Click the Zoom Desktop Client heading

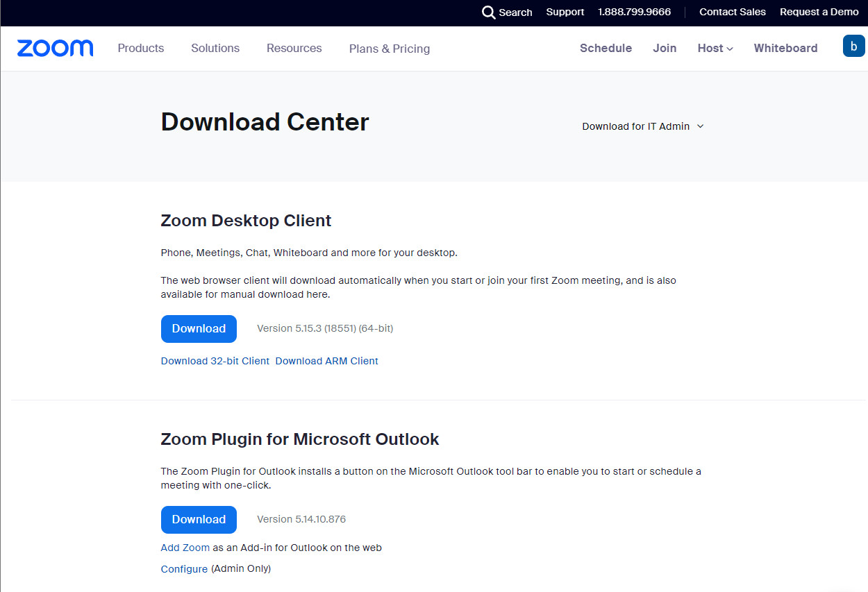[247, 221]
